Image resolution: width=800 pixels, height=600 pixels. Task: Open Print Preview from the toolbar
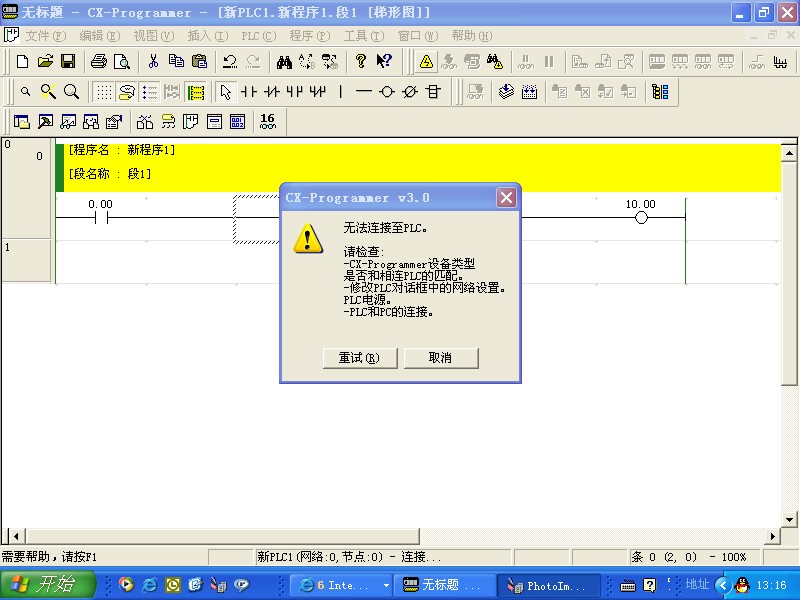tap(121, 62)
